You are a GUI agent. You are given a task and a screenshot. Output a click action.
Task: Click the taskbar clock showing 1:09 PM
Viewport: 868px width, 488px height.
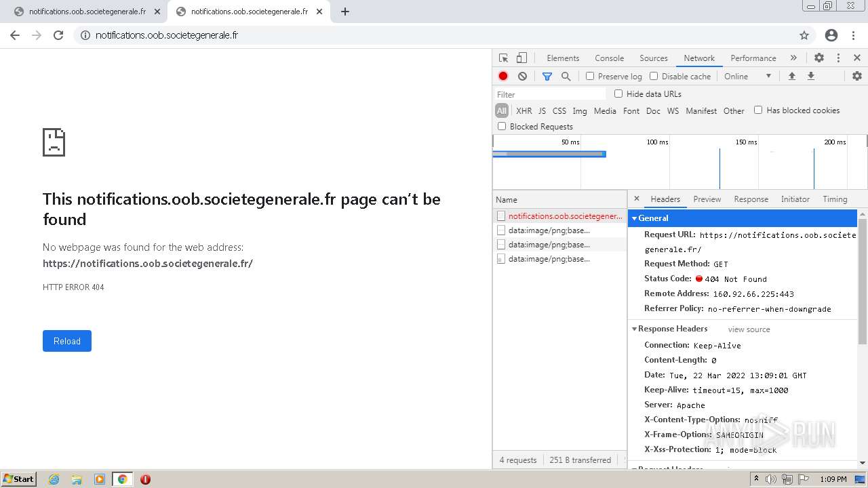(x=833, y=479)
